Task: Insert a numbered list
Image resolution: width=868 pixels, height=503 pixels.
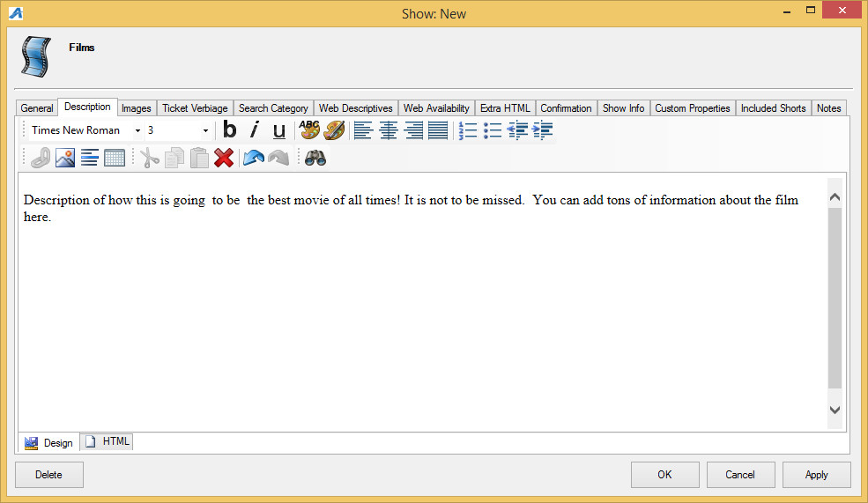Action: [467, 130]
